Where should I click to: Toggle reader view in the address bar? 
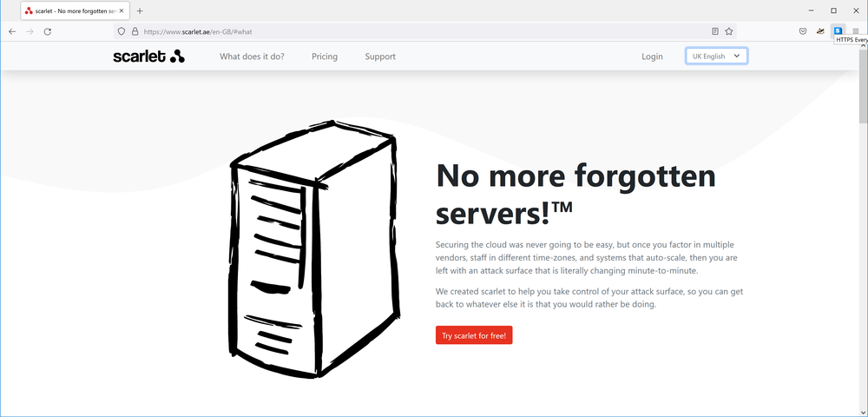(715, 31)
